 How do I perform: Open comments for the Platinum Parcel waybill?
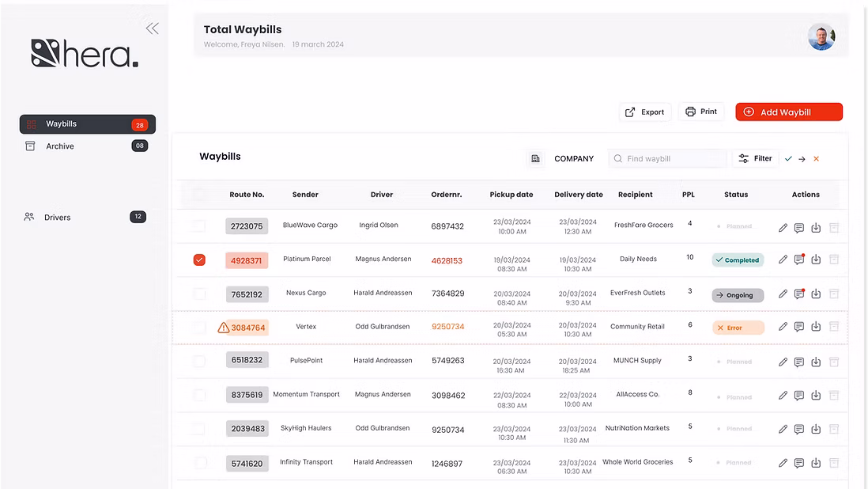pyautogui.click(x=799, y=260)
